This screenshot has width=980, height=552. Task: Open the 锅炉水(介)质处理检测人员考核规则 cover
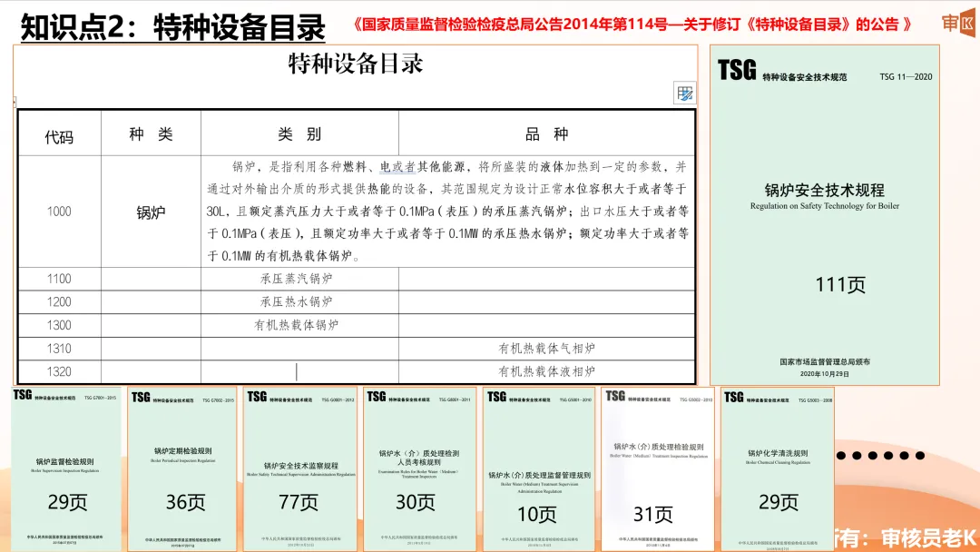[x=419, y=469]
